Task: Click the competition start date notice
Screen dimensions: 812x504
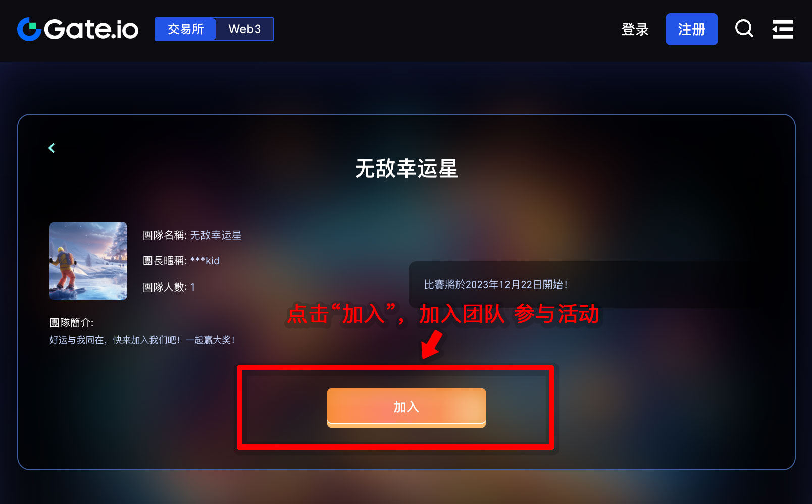Action: 496,285
